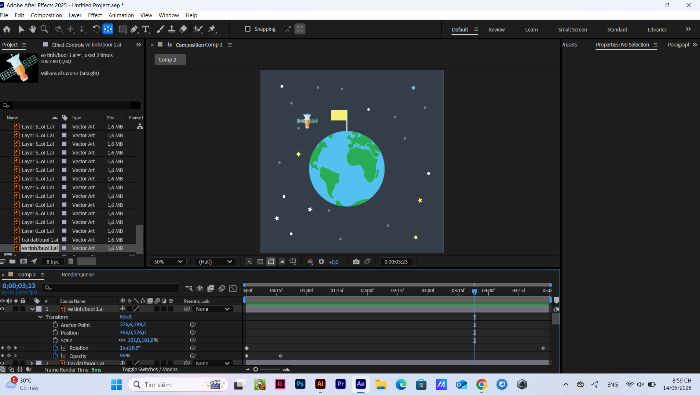Select the Eraser tool

click(183, 29)
